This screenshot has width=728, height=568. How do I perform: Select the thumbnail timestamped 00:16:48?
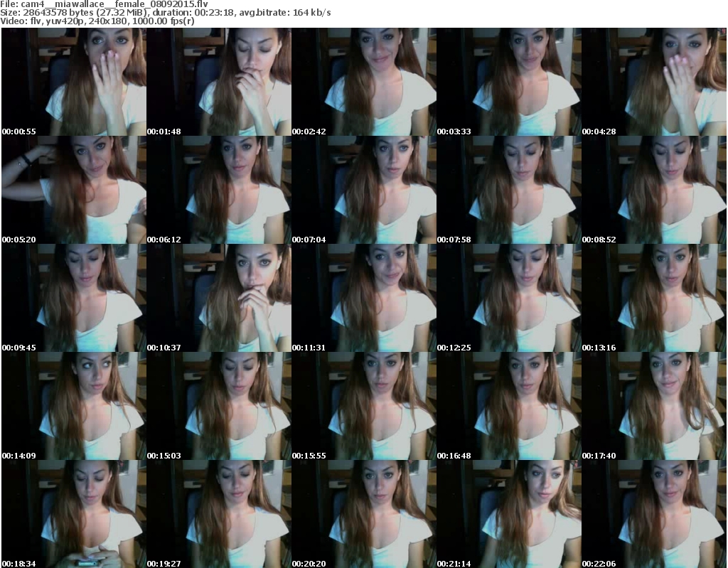coord(509,406)
